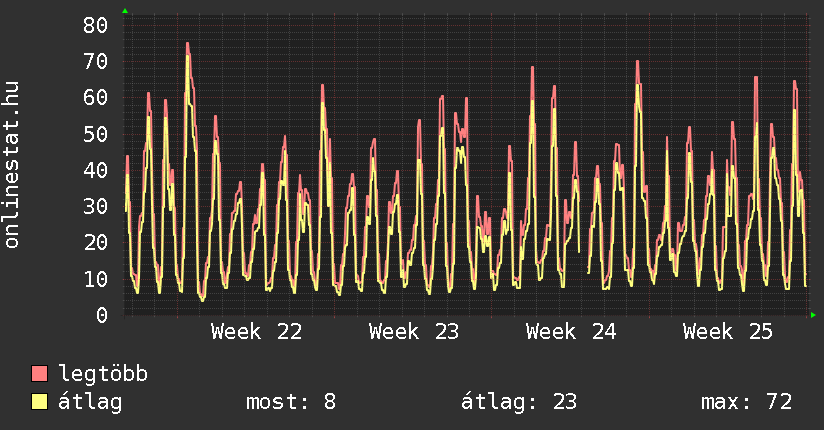Click the green arrow ending the x-axis

pos(813,315)
